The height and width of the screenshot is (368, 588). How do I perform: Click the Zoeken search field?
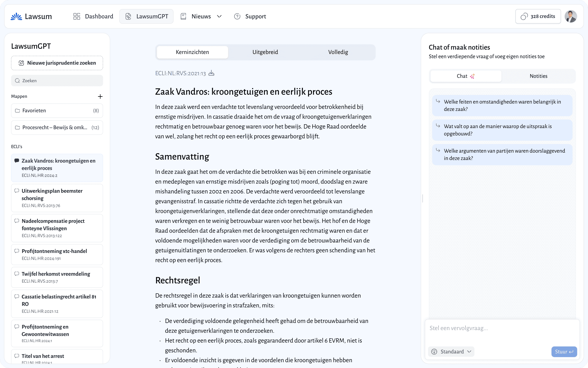57,81
